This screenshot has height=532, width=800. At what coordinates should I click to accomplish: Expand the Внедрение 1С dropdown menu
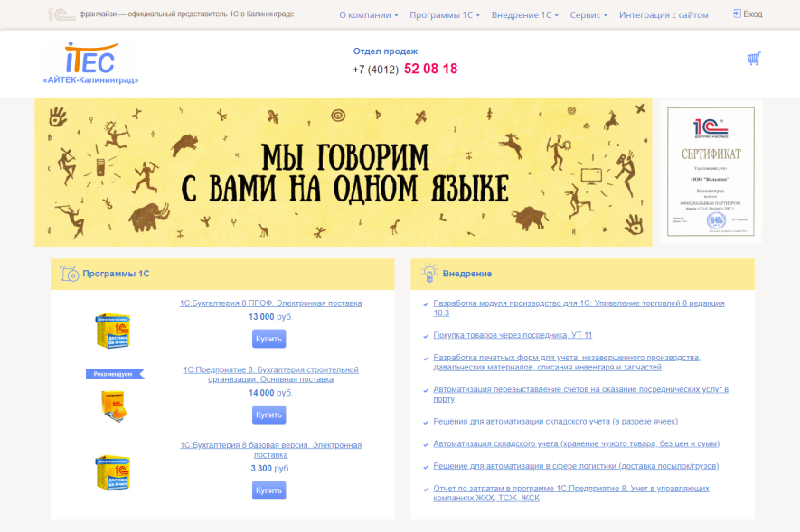524,15
